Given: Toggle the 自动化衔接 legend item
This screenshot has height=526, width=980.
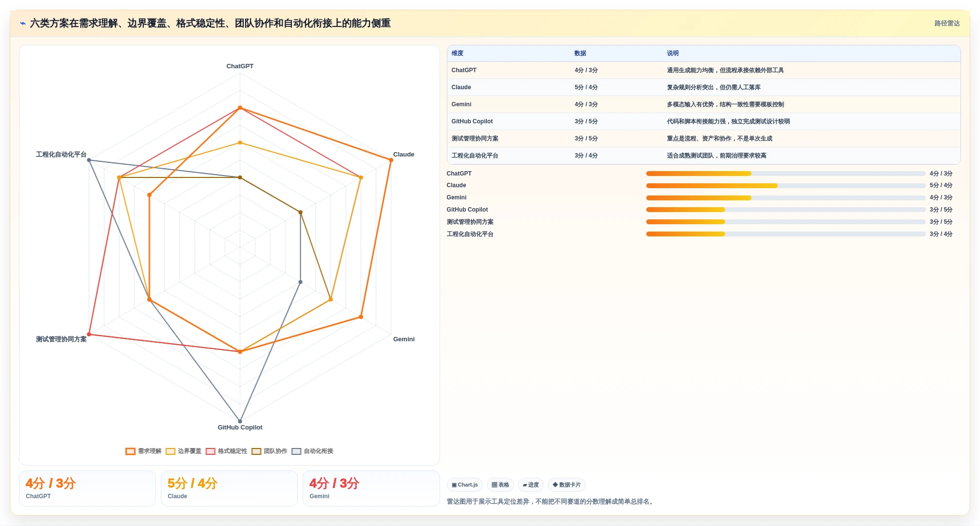Looking at the screenshot, I should [312, 451].
